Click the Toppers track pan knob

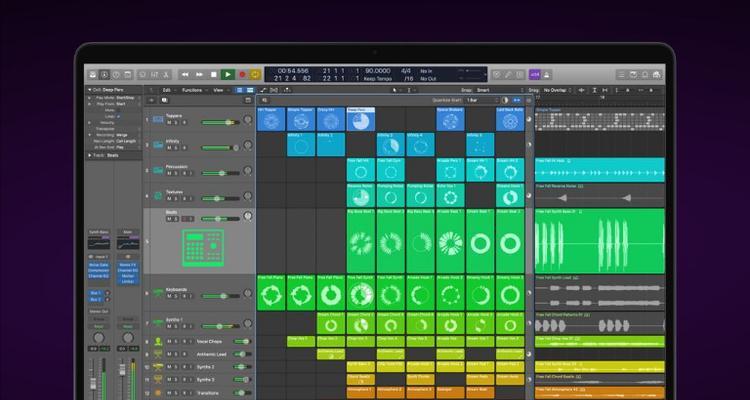click(247, 120)
